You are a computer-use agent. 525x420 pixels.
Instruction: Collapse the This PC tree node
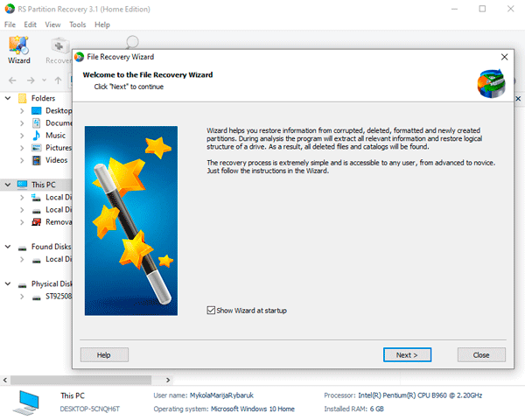8,185
